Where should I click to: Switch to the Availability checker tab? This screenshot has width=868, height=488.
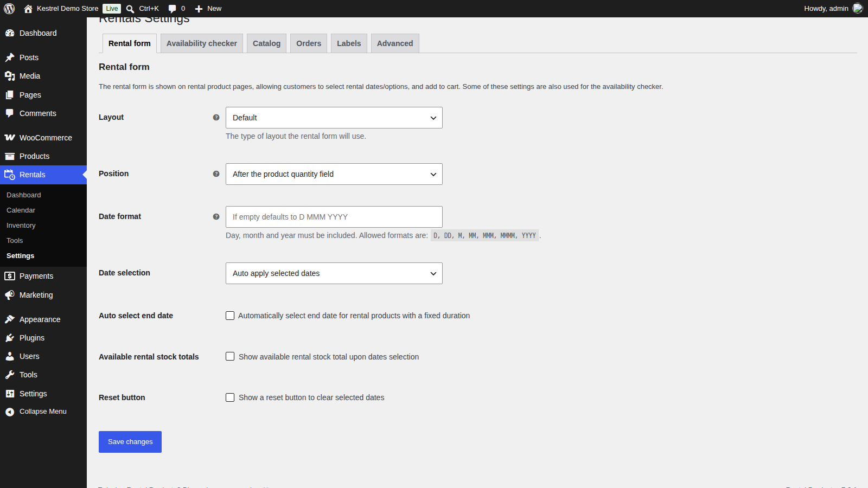(x=202, y=43)
